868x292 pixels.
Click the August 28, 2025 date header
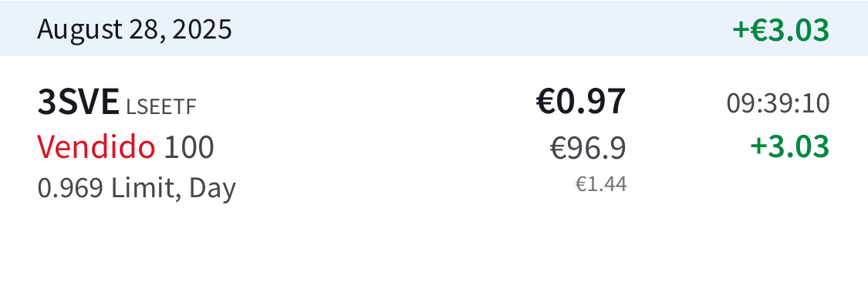point(134,29)
